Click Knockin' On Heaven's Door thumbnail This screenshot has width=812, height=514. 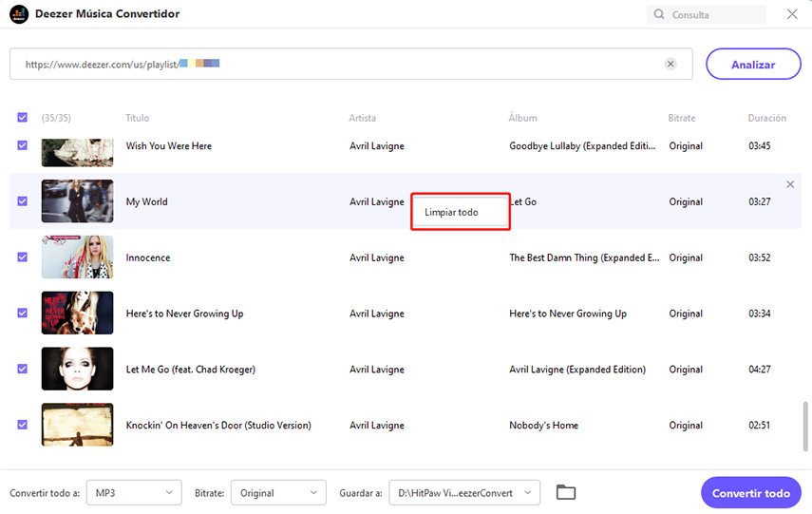click(x=77, y=425)
